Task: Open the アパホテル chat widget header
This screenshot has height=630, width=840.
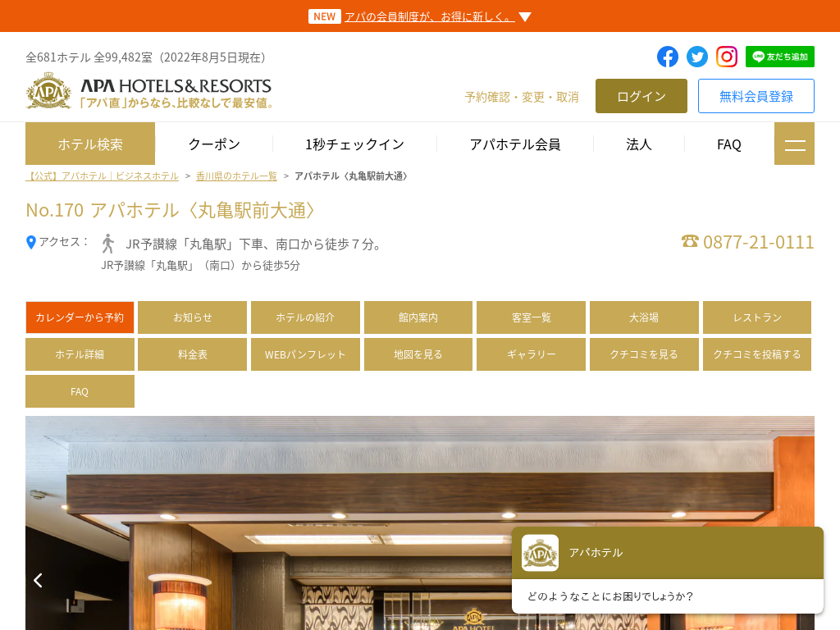Action: click(668, 553)
